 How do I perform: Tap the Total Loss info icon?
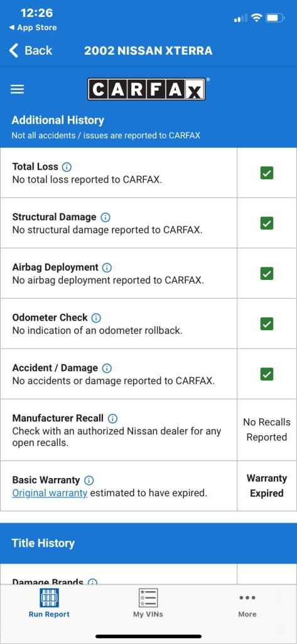coord(67,167)
